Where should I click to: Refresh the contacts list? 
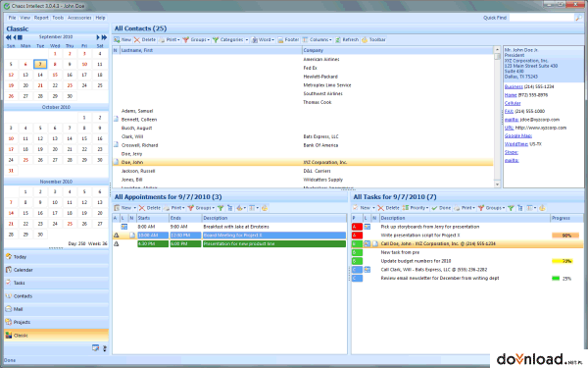pyautogui.click(x=347, y=40)
